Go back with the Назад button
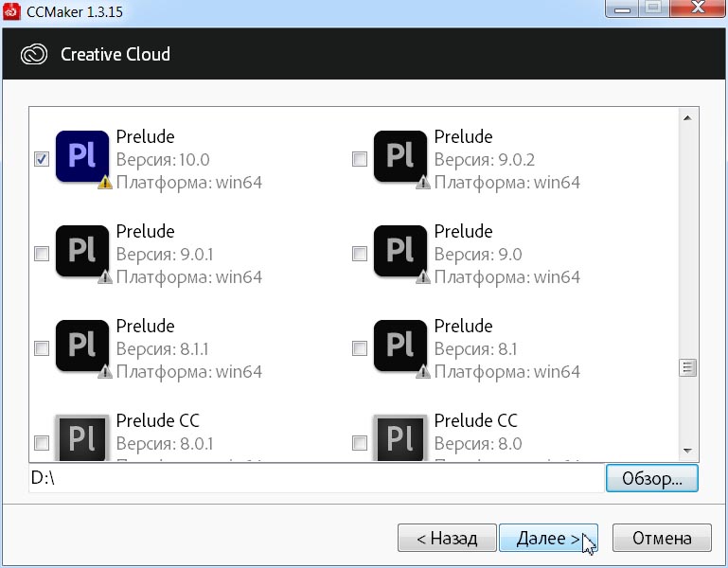The width and height of the screenshot is (728, 568). tap(447, 538)
